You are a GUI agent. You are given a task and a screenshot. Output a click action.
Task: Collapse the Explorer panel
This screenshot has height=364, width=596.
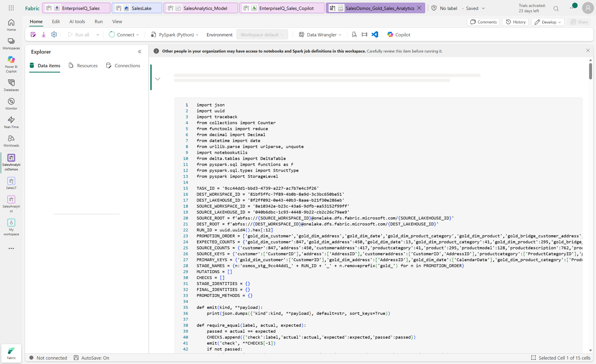pyautogui.click(x=140, y=52)
